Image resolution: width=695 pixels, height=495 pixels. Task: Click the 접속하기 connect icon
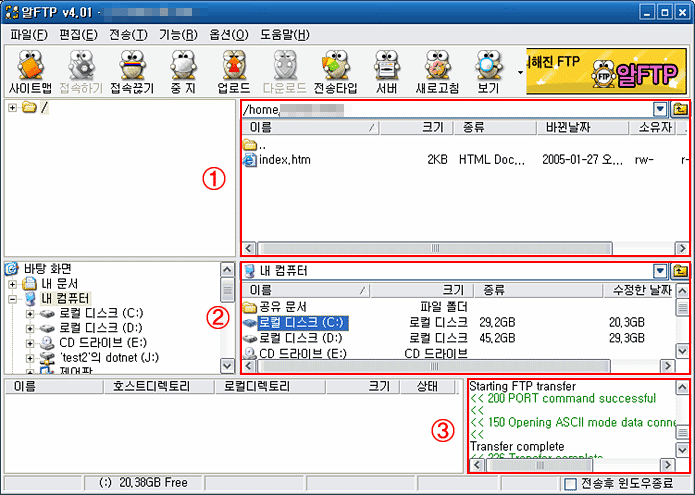[81, 72]
